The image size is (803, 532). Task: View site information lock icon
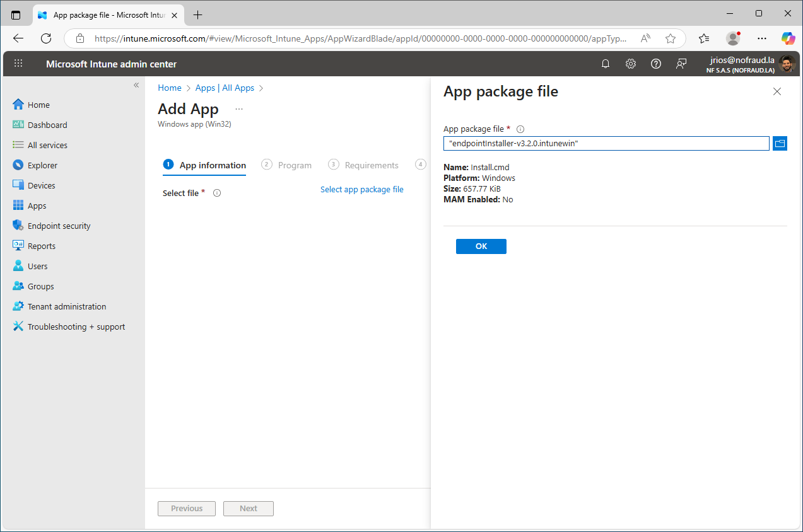[80, 38]
